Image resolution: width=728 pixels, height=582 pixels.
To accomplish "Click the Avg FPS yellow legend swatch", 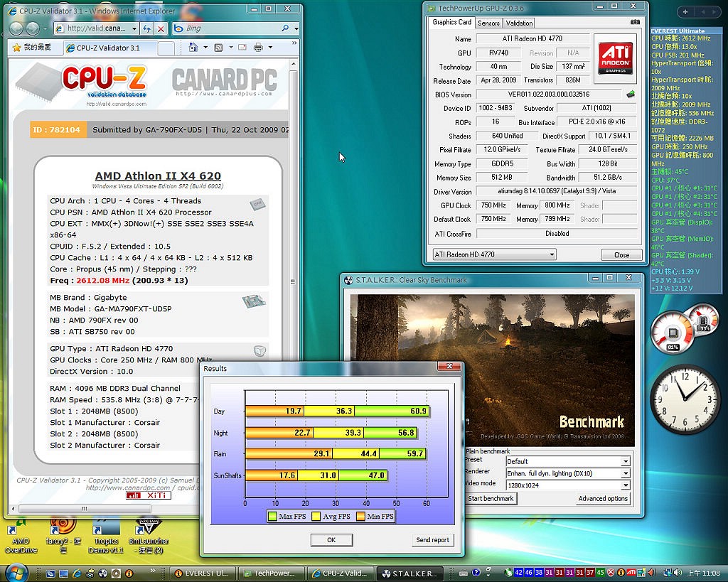I will click(316, 516).
